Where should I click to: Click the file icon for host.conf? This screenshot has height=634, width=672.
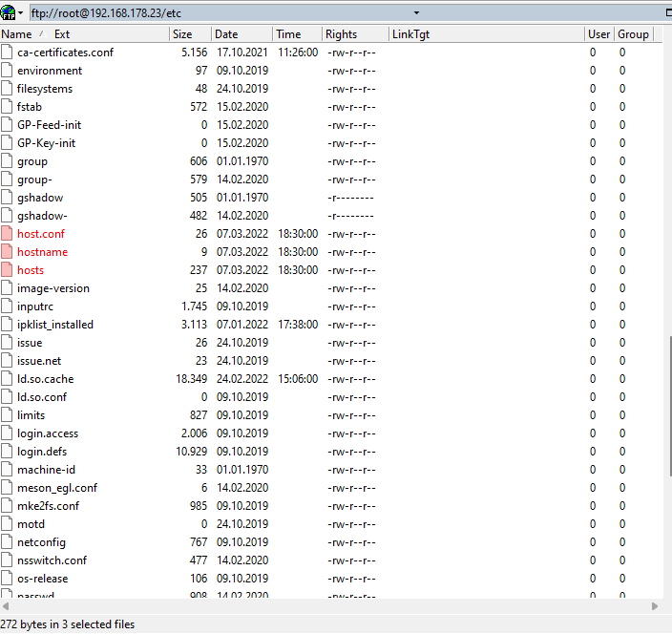click(8, 234)
